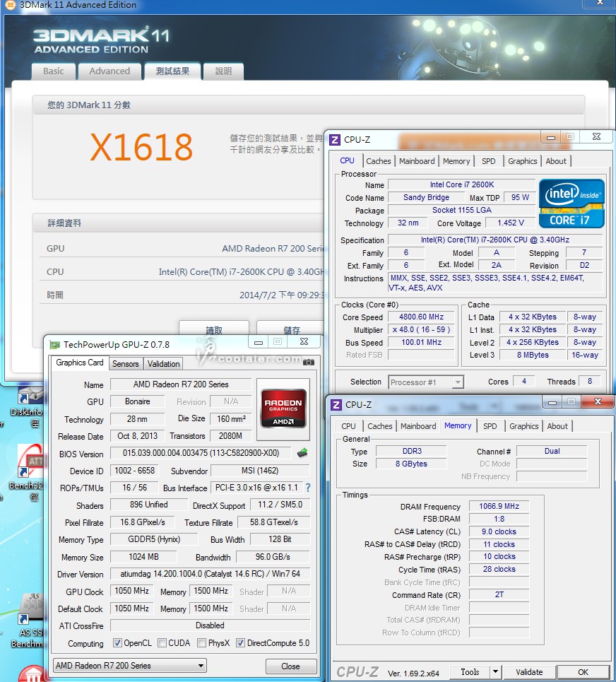The width and height of the screenshot is (616, 682).
Task: Click the Radeon Graphics AMD logo in GPU-Z
Action: click(283, 408)
